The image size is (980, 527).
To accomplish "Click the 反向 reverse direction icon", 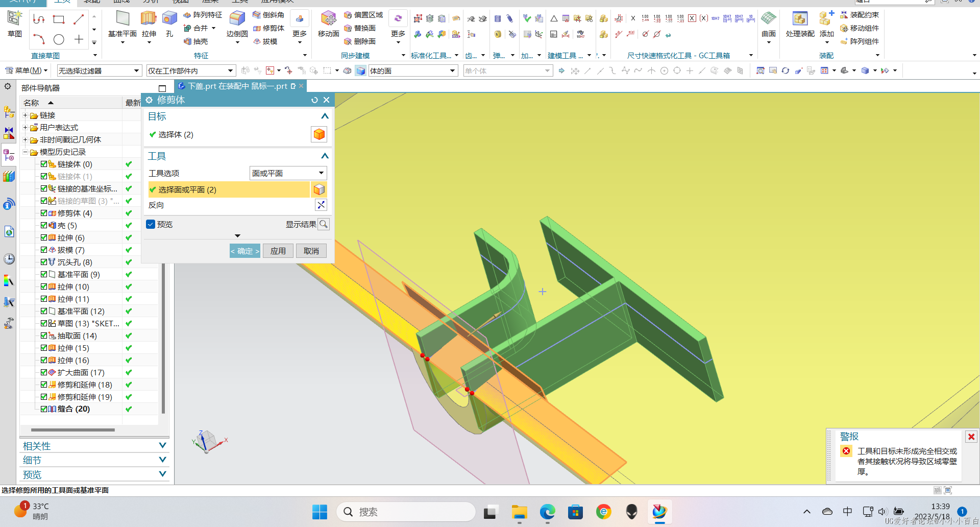I will click(x=321, y=205).
